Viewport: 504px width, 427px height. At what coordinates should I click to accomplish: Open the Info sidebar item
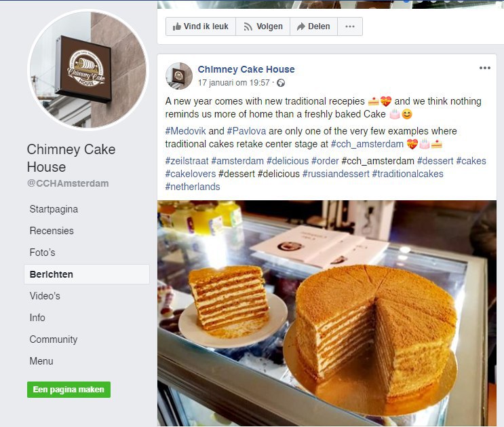tap(37, 318)
